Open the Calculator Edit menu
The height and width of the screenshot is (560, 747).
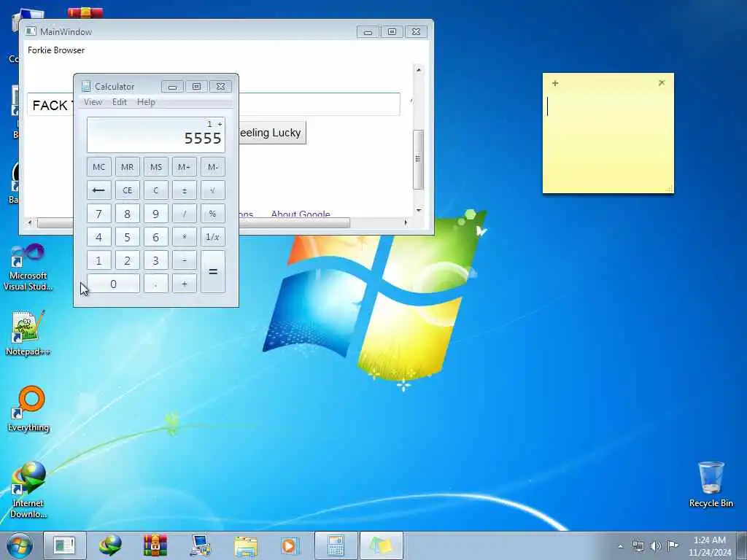pos(120,102)
